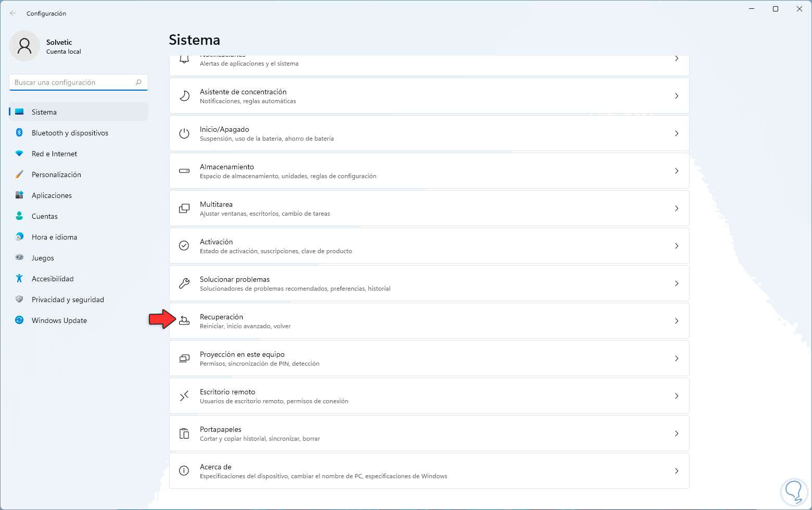Image resolution: width=812 pixels, height=510 pixels.
Task: Click the Solucionar problemas wrench icon
Action: tap(184, 283)
